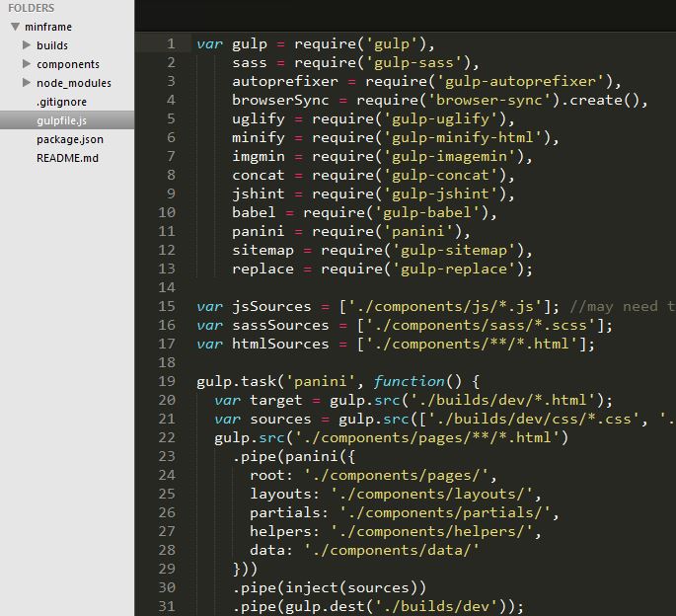Click the 'gulp-replace' string
676x616 pixels.
[454, 269]
